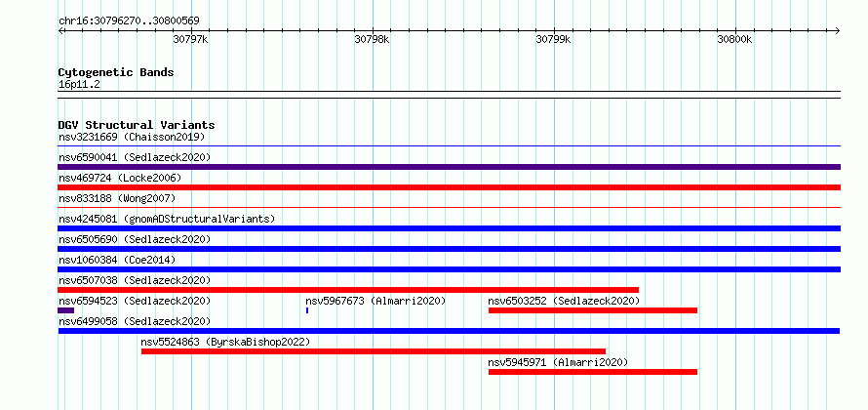Click the Cytogenetic Bands track title
This screenshot has width=868, height=410.
click(116, 72)
